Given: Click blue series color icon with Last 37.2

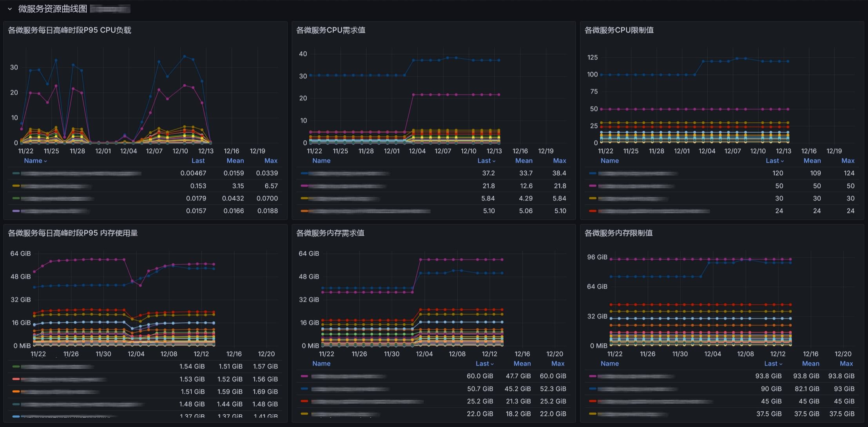Looking at the screenshot, I should 304,173.
